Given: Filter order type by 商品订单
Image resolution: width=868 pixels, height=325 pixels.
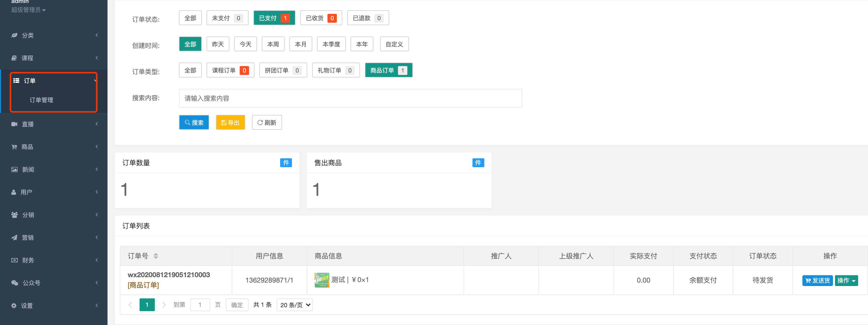Looking at the screenshot, I should click(389, 70).
